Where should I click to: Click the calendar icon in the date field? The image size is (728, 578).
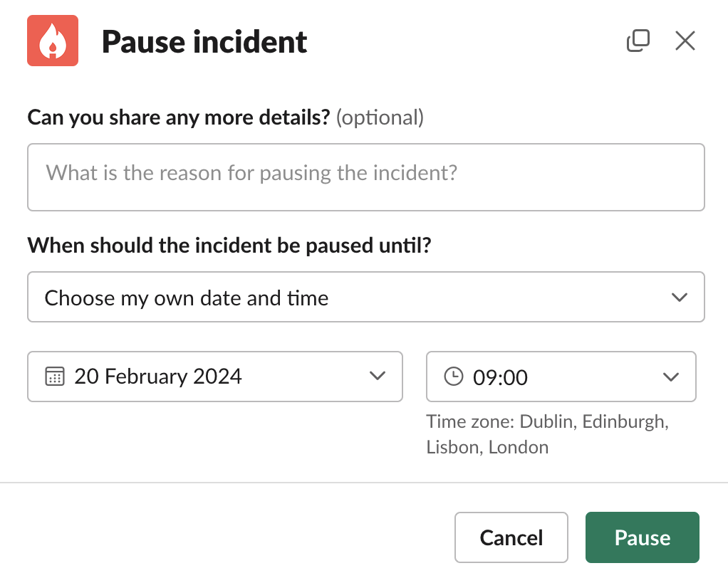[x=55, y=376]
